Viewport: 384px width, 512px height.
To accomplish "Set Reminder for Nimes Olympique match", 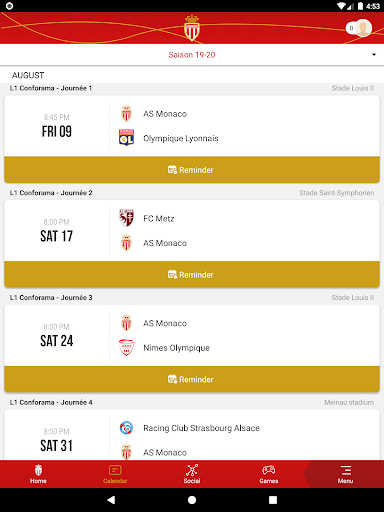I will click(x=192, y=379).
